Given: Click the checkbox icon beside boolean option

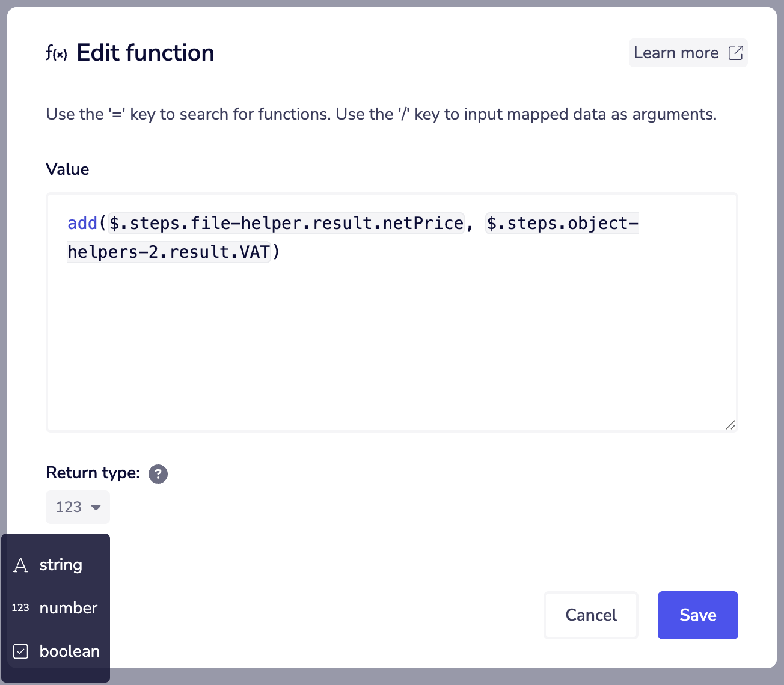Looking at the screenshot, I should pos(20,651).
